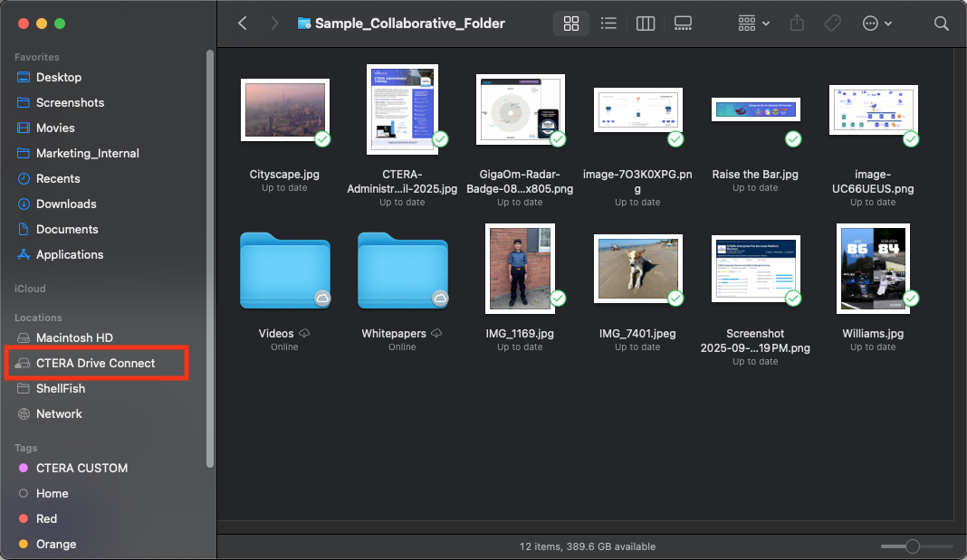967x560 pixels.
Task: Open the Action ellipsis menu
Action: (877, 24)
